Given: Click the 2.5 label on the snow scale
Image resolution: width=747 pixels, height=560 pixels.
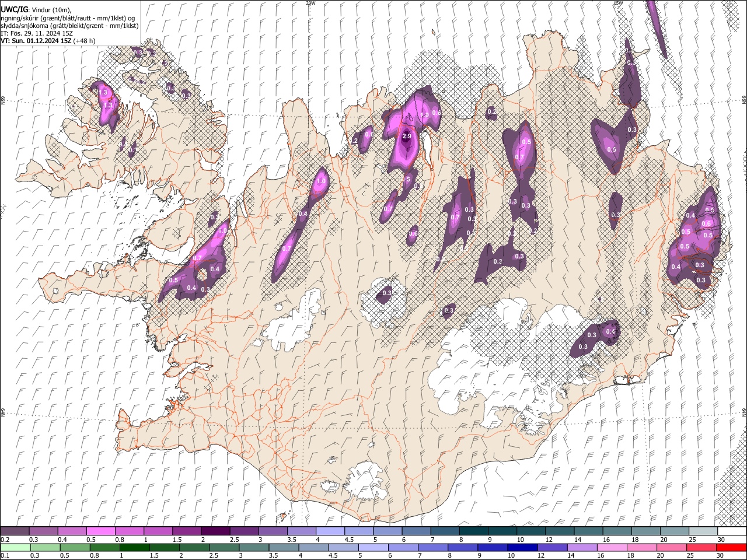Looking at the screenshot, I should 235,540.
